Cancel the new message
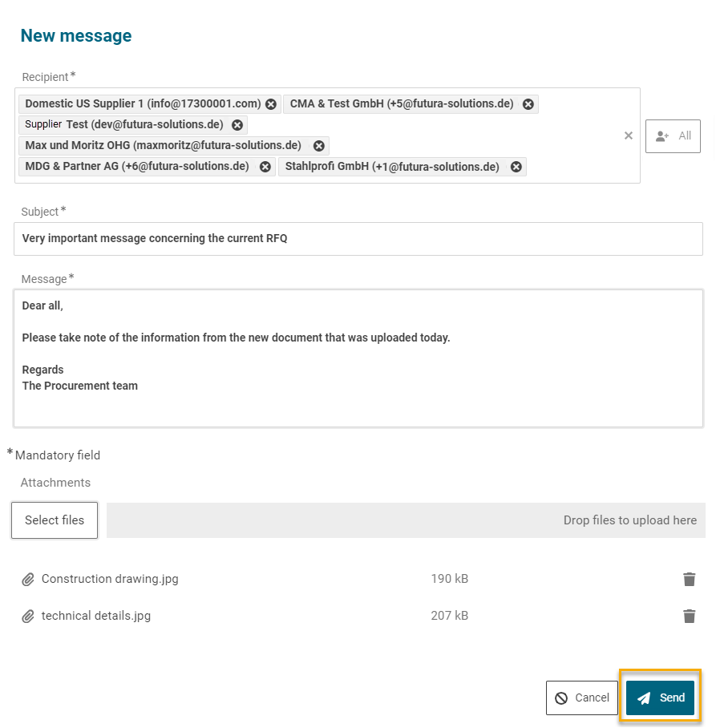Viewport: 716px width, 728px height. pos(582,698)
